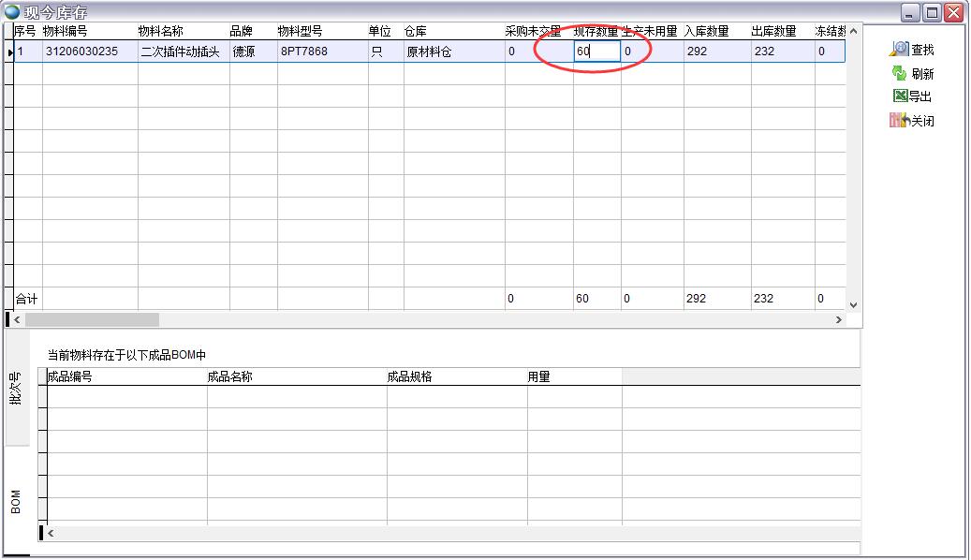Screen dimensions: 971x560
Task: Click the 成品编号 header in BOM table
Action: 70,376
